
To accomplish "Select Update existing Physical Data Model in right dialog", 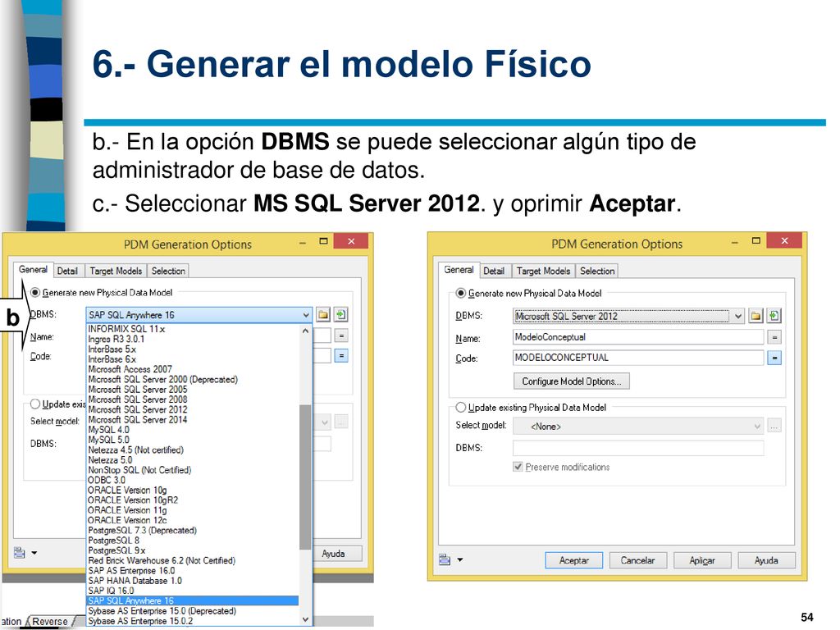I will pyautogui.click(x=461, y=407).
